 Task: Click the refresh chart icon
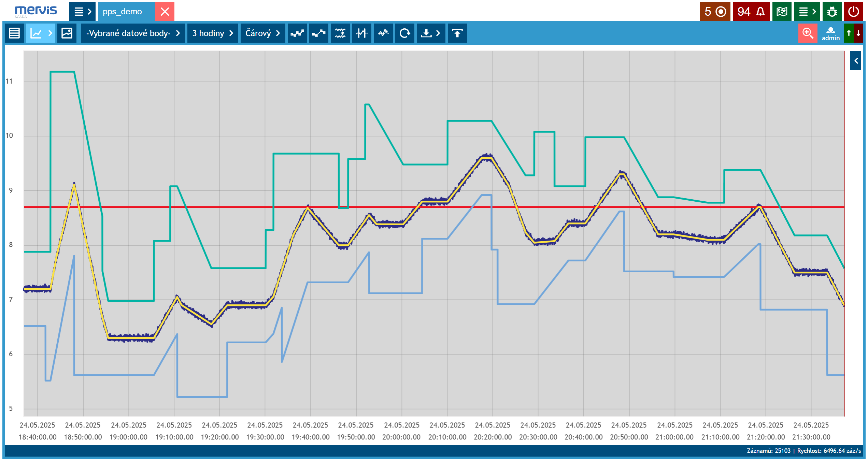(x=404, y=33)
